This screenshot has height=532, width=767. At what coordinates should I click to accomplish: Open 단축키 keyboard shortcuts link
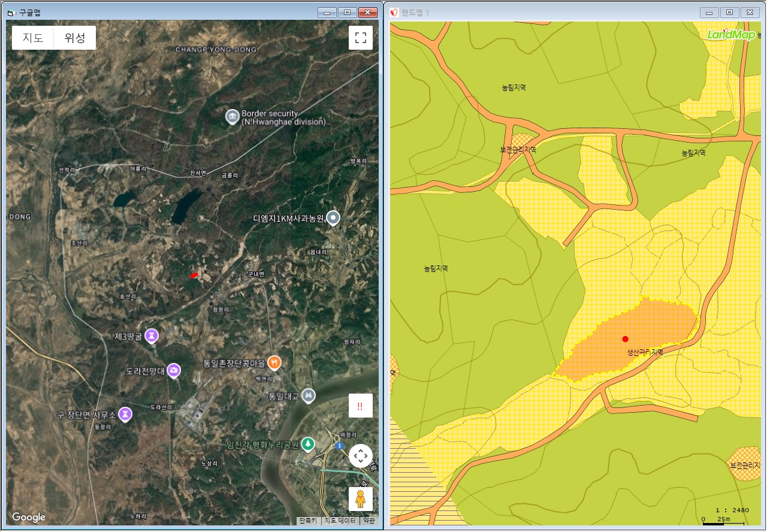309,521
